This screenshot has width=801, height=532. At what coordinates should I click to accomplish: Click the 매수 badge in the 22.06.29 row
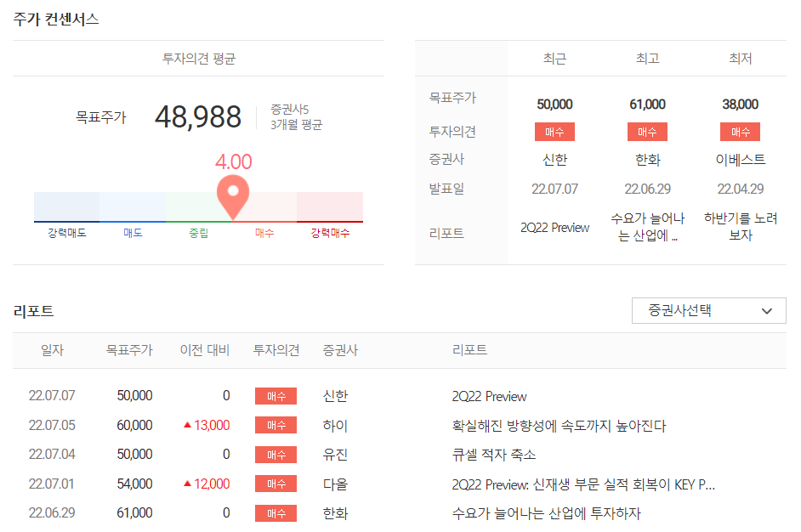tap(276, 513)
